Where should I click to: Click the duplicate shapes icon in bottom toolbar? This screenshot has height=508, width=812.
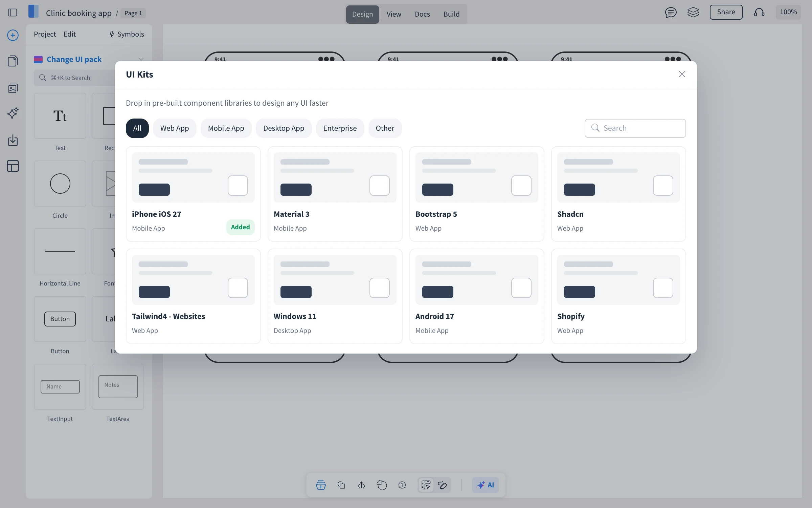click(341, 485)
